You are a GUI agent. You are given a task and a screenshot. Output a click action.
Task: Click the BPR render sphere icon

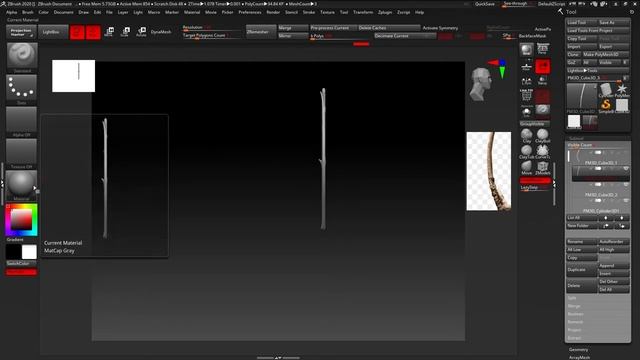click(527, 49)
